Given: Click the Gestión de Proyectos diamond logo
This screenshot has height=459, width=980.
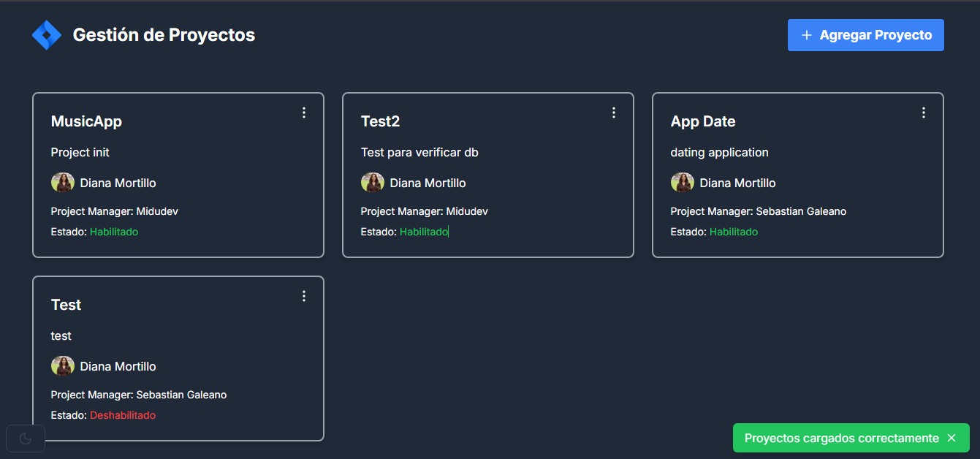Looking at the screenshot, I should point(47,34).
